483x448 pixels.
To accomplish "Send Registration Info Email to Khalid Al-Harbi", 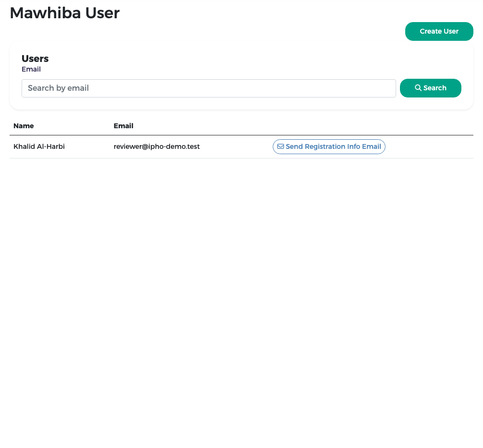I will (329, 146).
